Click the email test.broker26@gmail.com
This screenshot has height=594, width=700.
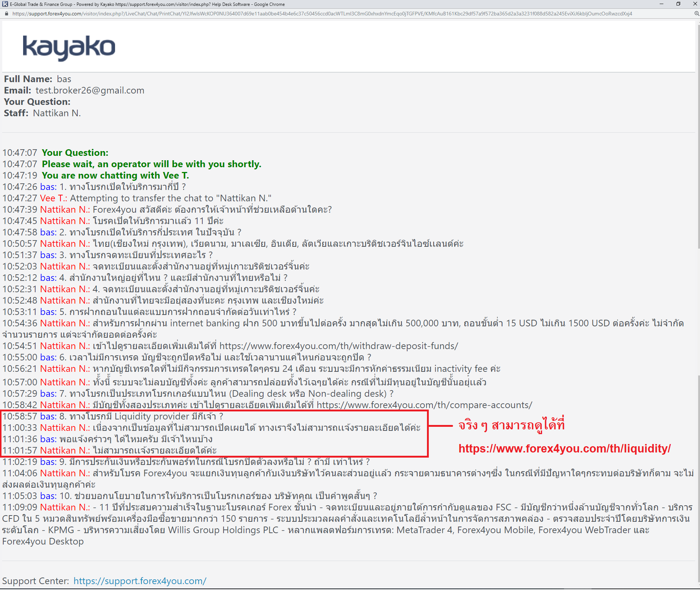pos(90,90)
